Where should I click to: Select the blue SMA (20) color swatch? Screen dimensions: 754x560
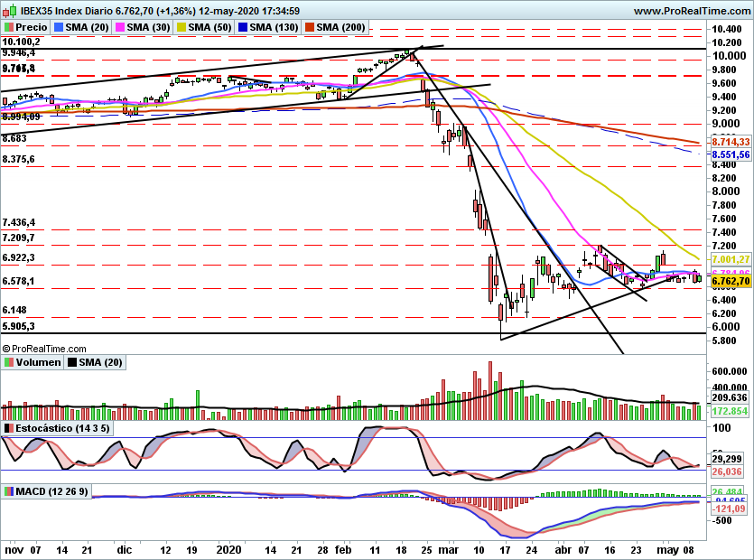tap(59, 28)
